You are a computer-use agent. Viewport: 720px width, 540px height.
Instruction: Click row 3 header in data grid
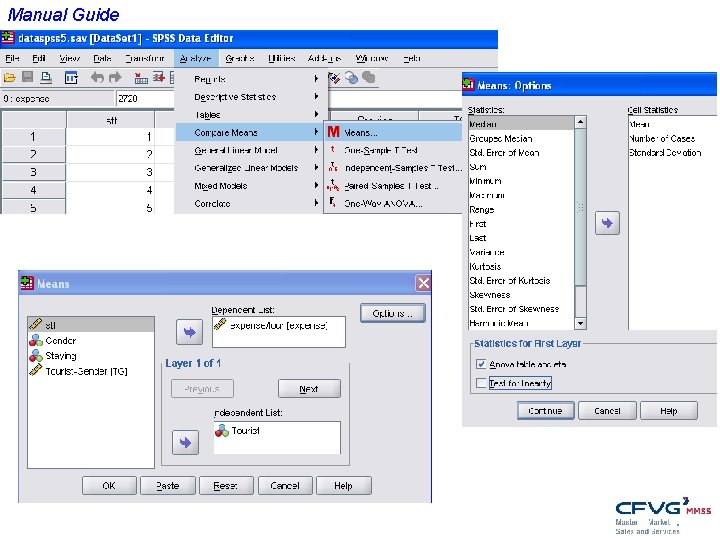(33, 172)
